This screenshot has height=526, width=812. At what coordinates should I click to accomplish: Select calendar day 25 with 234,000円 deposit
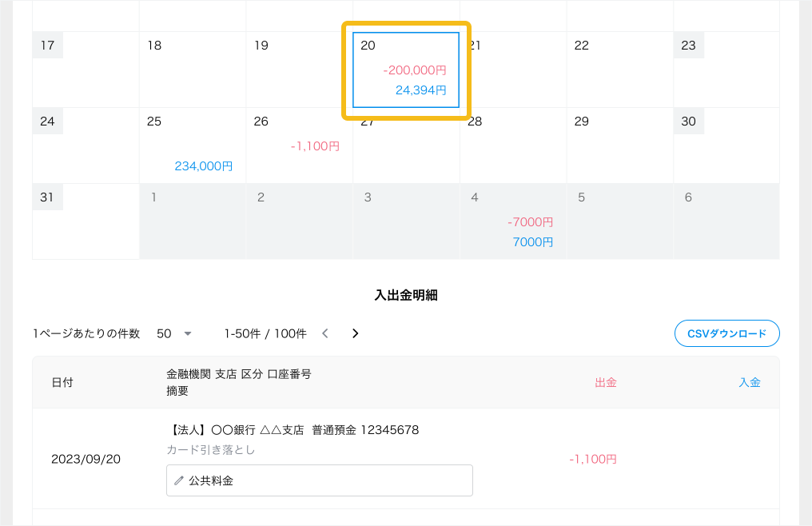pyautogui.click(x=192, y=145)
